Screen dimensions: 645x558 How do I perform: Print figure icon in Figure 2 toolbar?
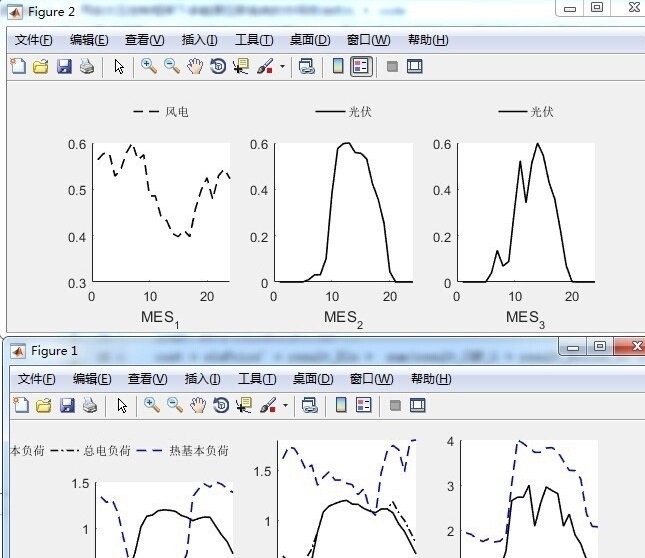[x=87, y=66]
